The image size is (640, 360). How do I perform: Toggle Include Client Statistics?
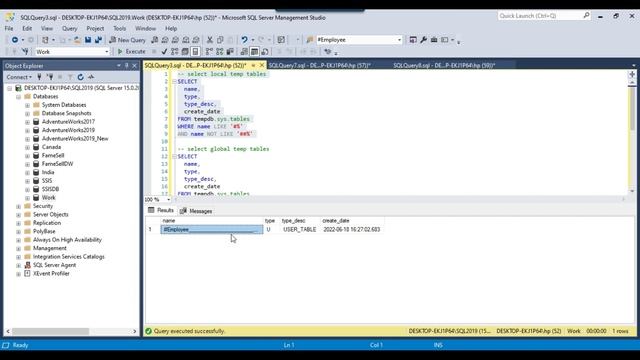click(x=230, y=52)
